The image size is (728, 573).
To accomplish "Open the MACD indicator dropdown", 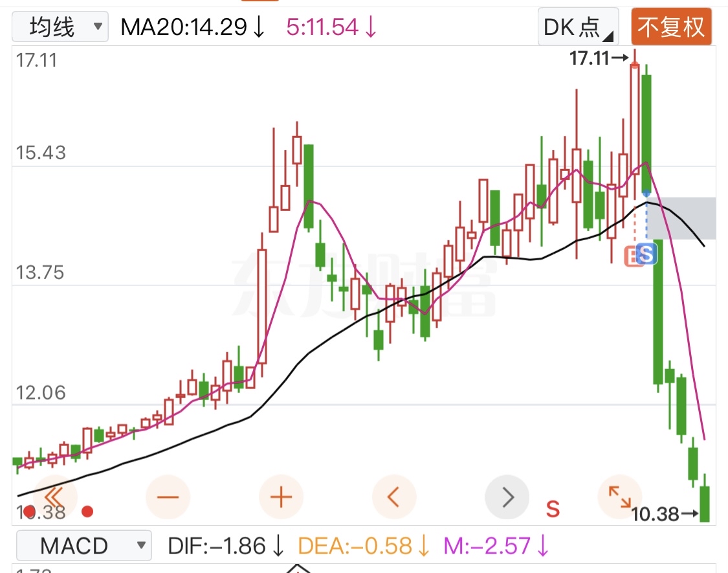I will pos(84,545).
